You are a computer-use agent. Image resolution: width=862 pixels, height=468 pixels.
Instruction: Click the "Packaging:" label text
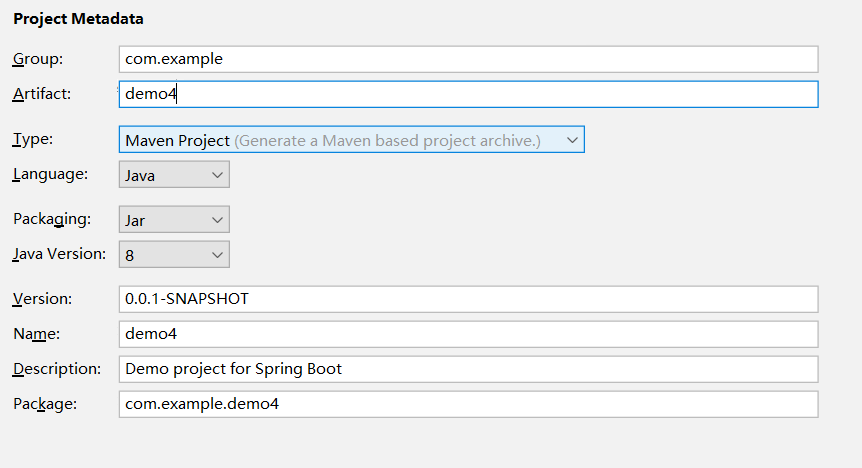[x=52, y=218]
